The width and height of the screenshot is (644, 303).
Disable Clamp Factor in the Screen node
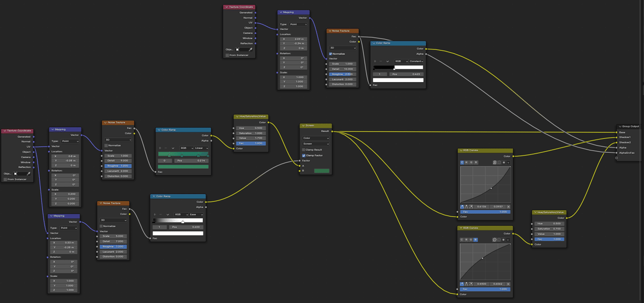pos(304,156)
